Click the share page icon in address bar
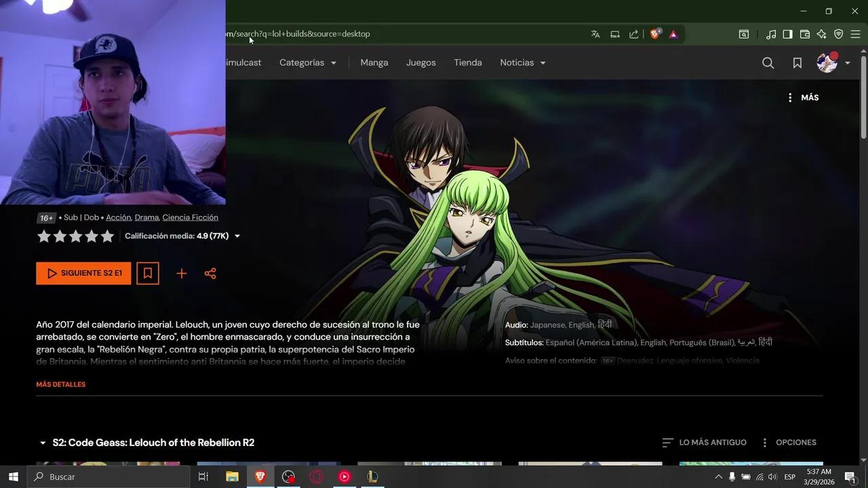 (634, 34)
